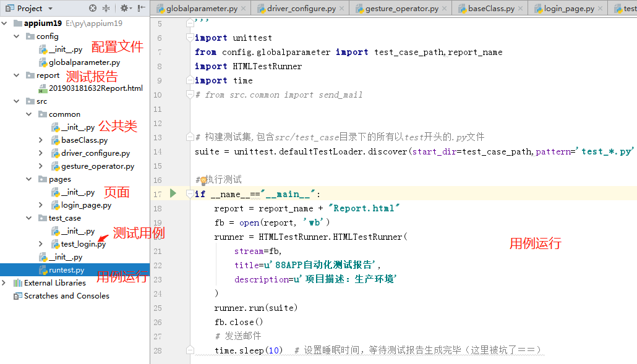Select gesture_operator.py in the project tree

pos(98,166)
